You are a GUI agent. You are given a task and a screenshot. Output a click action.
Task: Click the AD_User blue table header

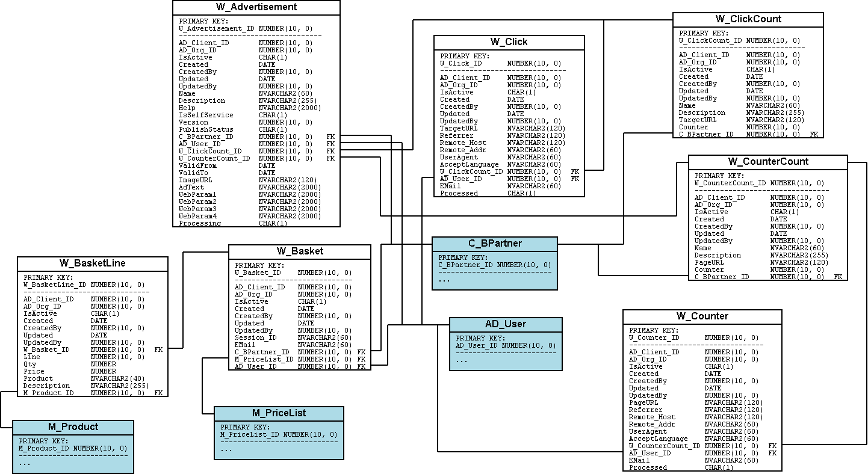pos(506,324)
